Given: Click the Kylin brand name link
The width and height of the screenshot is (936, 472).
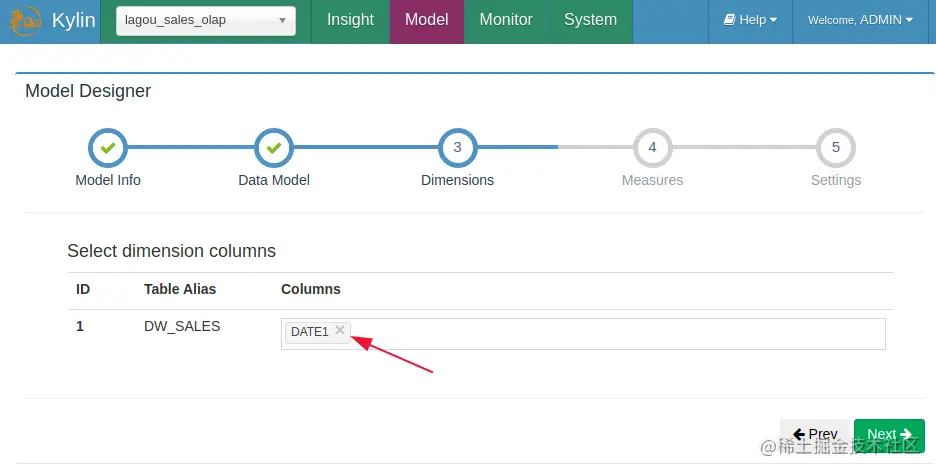Looking at the screenshot, I should pos(73,20).
